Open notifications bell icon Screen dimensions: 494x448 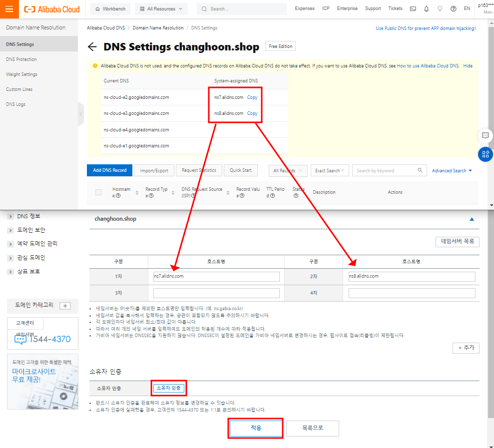pos(426,9)
